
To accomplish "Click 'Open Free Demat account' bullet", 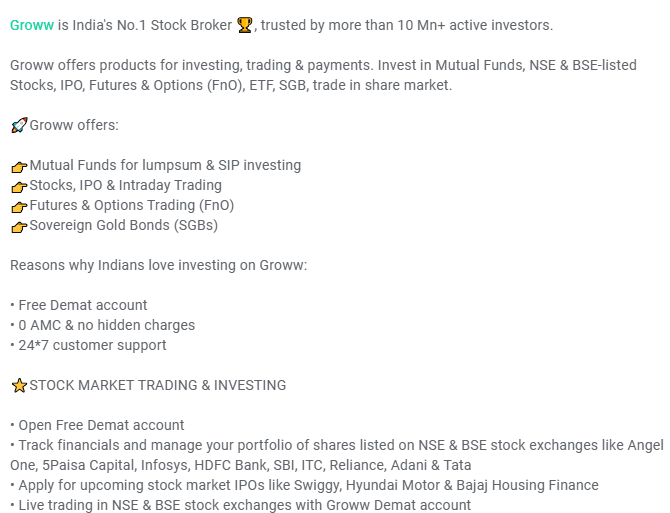I will tap(101, 425).
